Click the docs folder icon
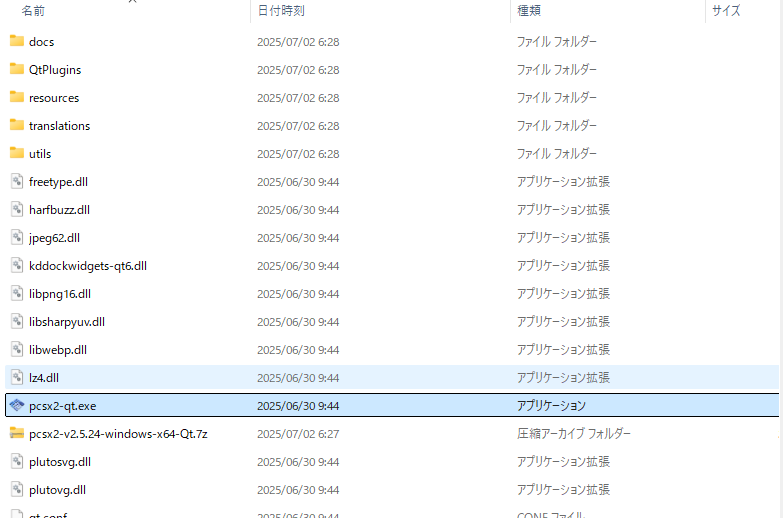 point(17,41)
